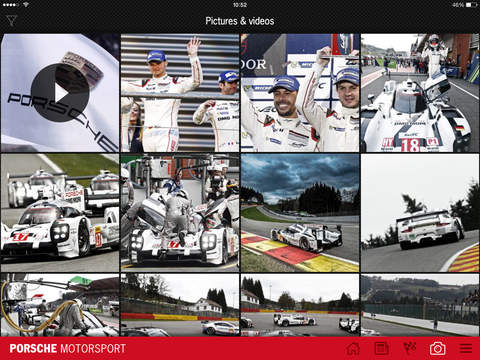Open photo of two smiling drivers celebrating
The height and width of the screenshot is (360, 480).
tap(300, 93)
